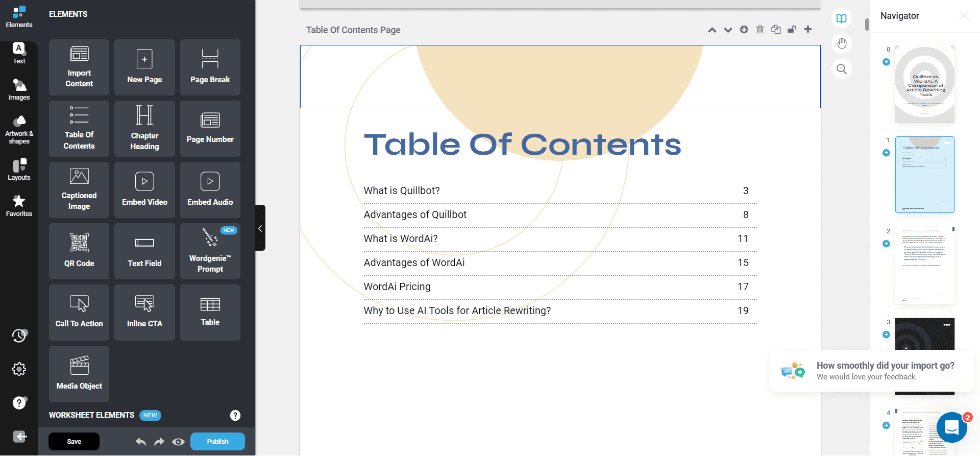
Task: Duplicate the page with the copy icon
Action: coord(776,30)
